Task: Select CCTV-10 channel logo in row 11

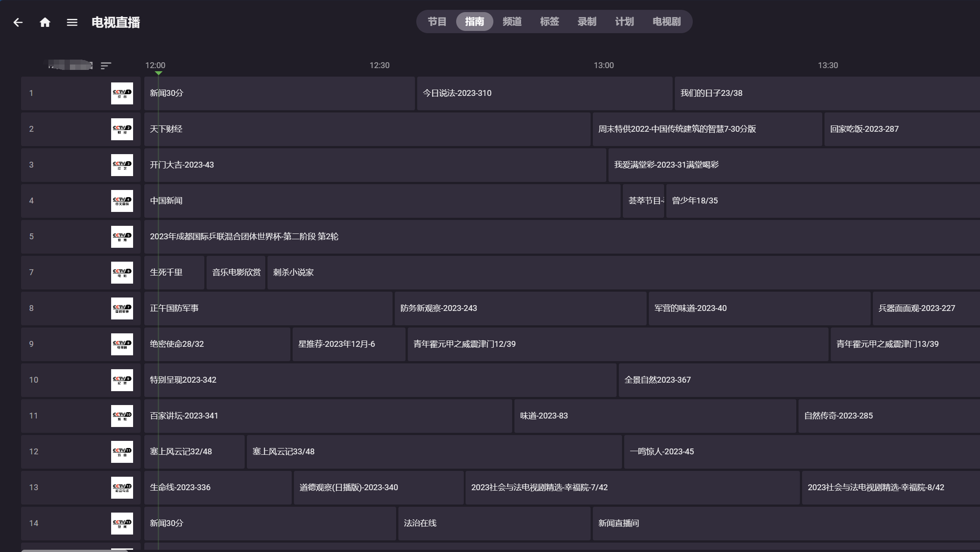Action: tap(122, 416)
